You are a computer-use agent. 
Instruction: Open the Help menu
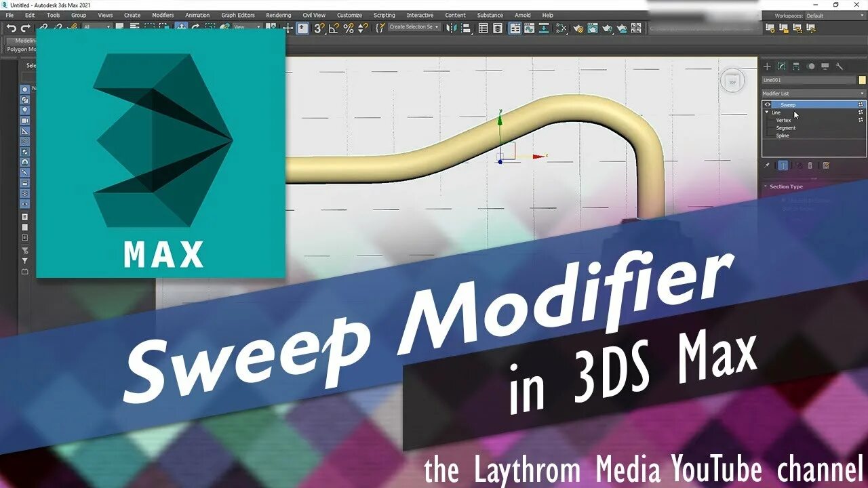(x=548, y=15)
